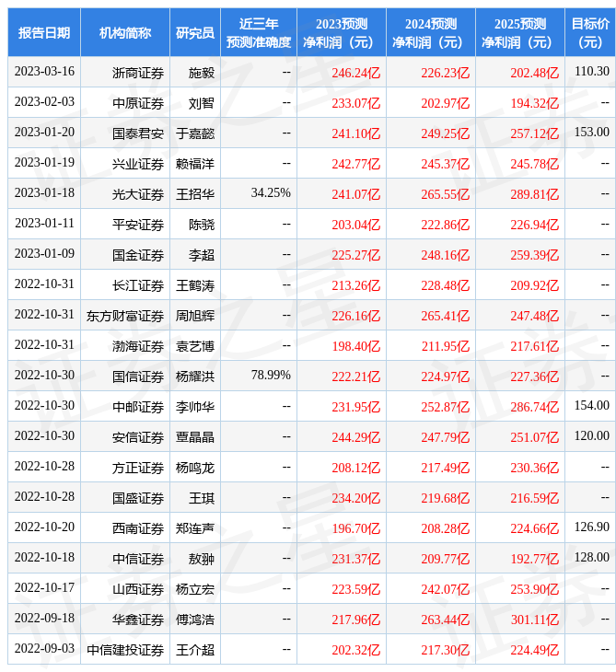Select the date 2023-03-16
616x672 pixels.
tap(44, 71)
